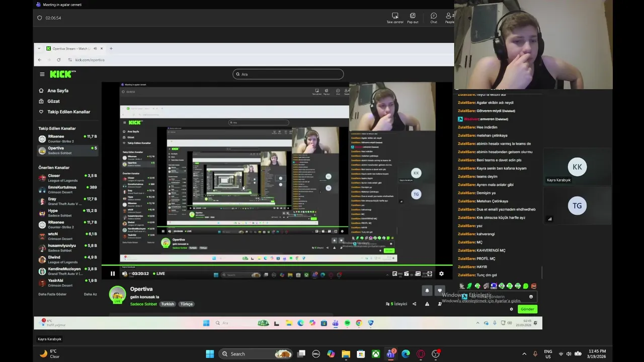The image size is (644, 362).
Task: Mute the Opertiva tab audio icon
Action: tap(95, 49)
